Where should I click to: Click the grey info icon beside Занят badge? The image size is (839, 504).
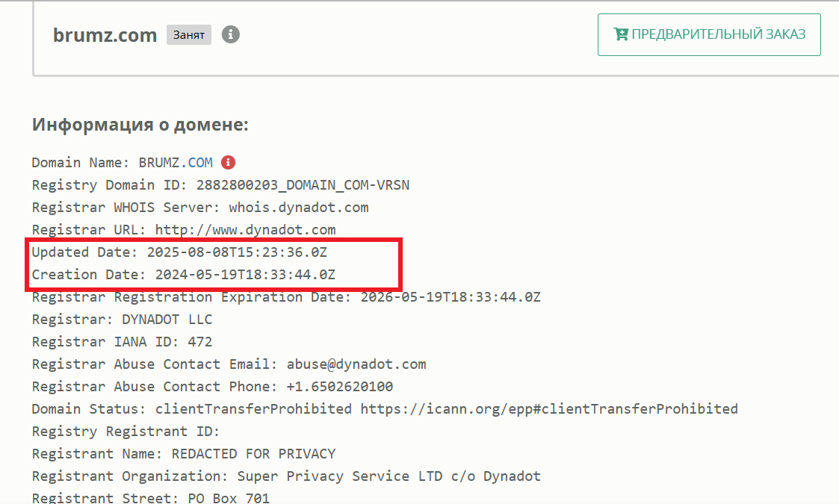click(x=231, y=34)
